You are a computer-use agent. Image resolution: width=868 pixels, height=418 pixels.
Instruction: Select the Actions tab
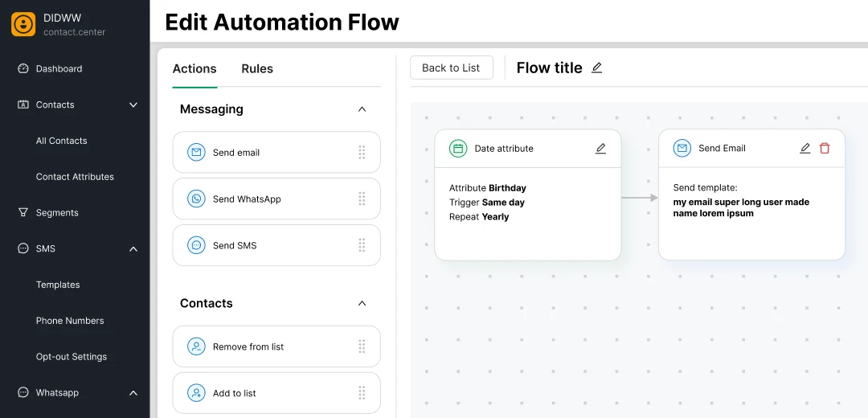194,69
